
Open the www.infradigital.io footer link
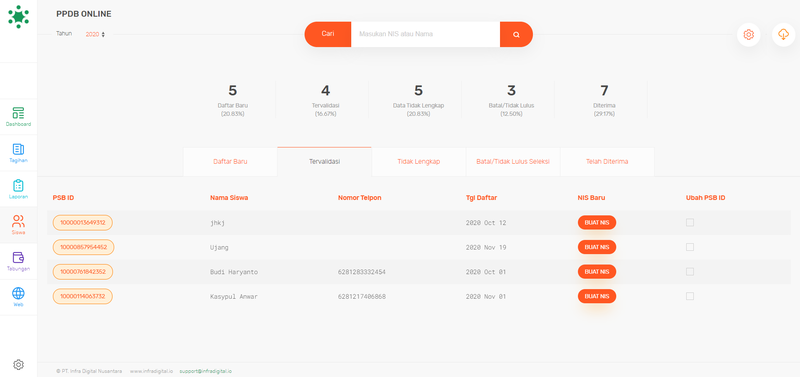click(151, 371)
